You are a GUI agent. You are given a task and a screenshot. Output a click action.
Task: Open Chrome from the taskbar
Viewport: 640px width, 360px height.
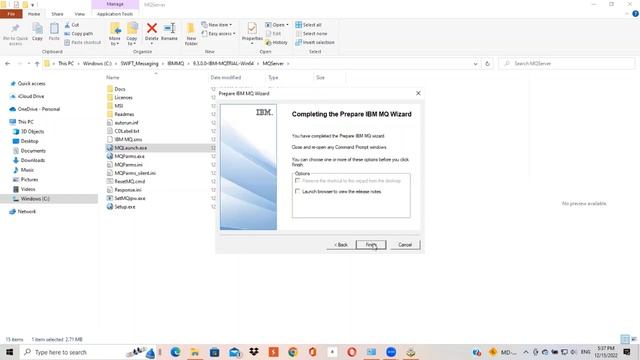tap(293, 352)
